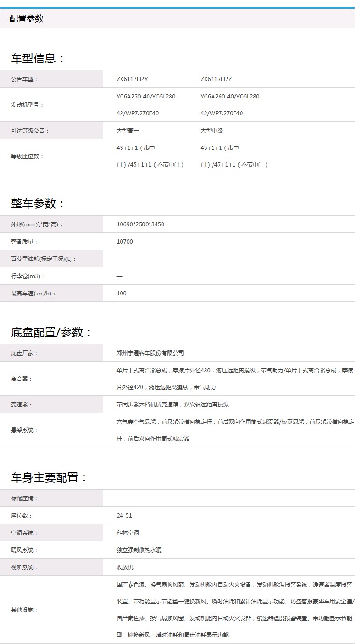Click the 暖风系统 row label
Viewport: 355px width, 644px height.
(24, 550)
